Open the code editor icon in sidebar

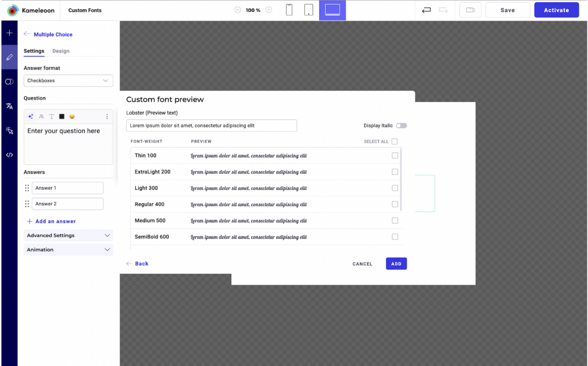click(10, 155)
